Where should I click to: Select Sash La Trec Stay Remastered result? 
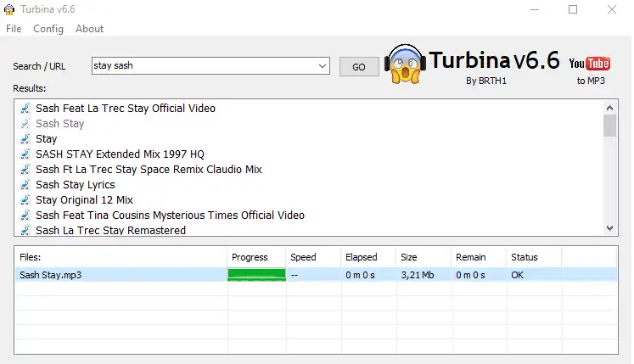111,230
